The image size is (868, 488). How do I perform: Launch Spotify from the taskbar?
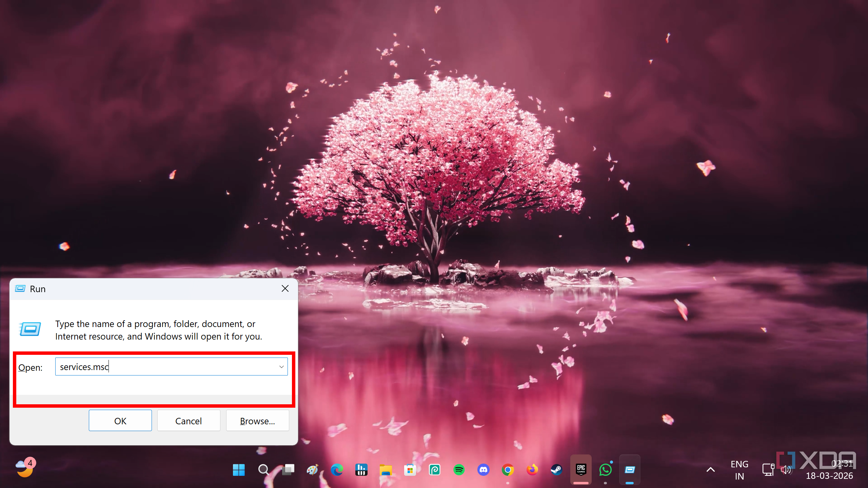point(459,470)
